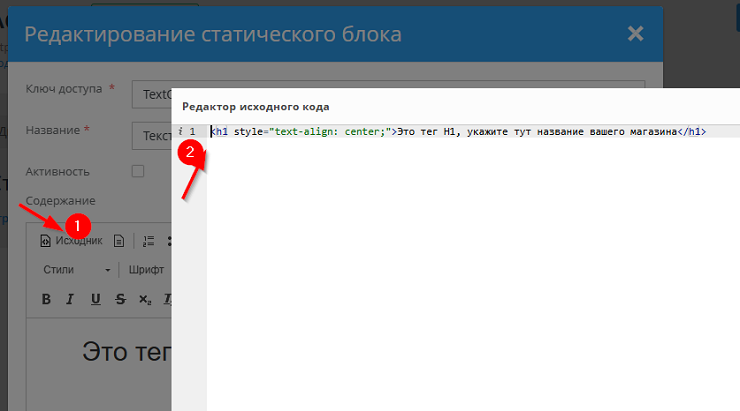Click the Исходник source code icon
This screenshot has width=740, height=411.
tap(45, 241)
